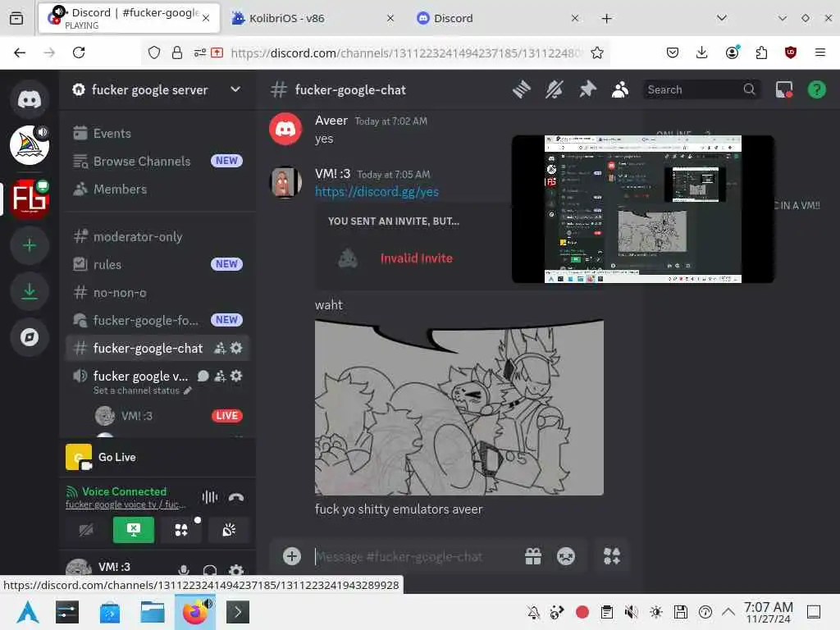Open User Settings gear

pyautogui.click(x=236, y=569)
